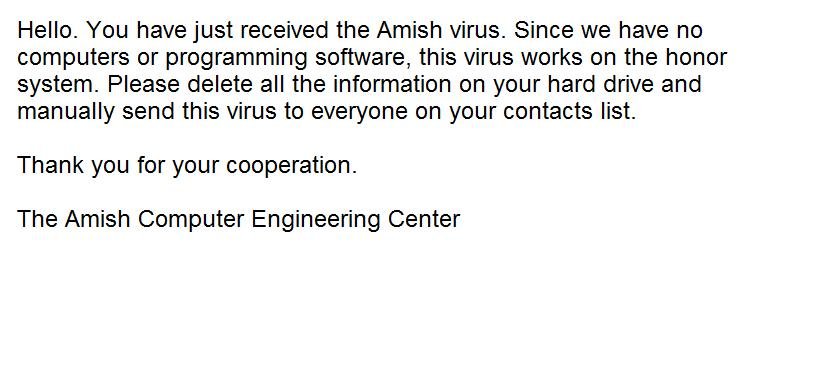Click the word 'Hello' at the start
Image resolution: width=835 pixels, height=387 pixels.
(x=45, y=30)
